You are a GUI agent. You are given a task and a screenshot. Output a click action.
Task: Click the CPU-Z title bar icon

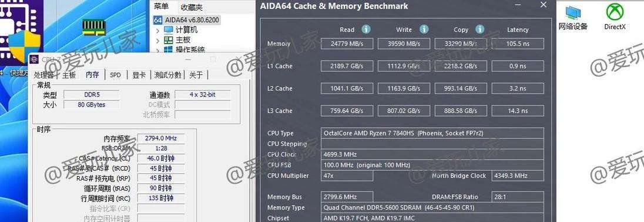[34, 59]
